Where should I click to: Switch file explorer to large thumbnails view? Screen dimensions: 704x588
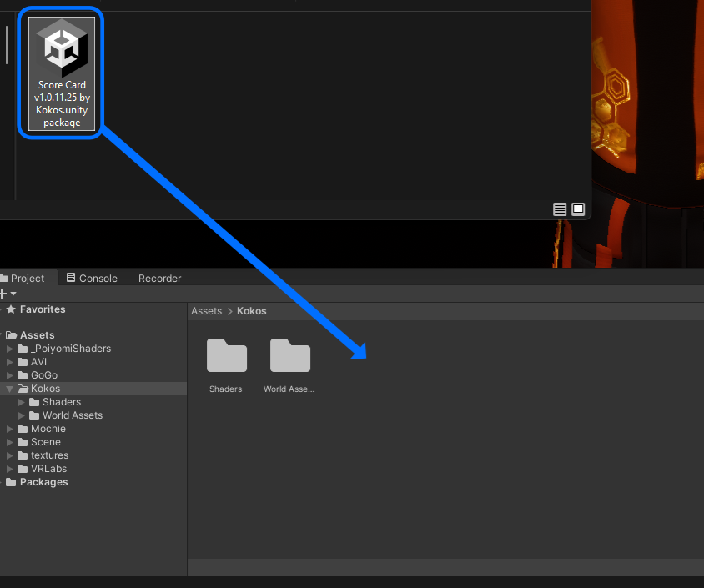pos(578,209)
